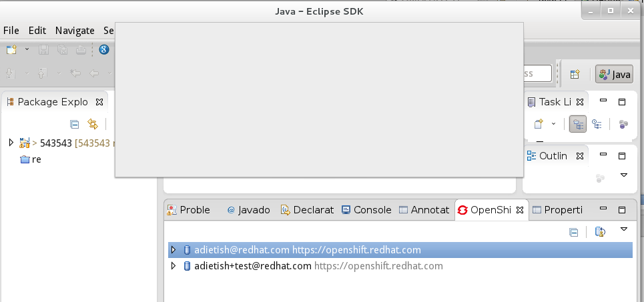Click the Last Edit Location icon
Screen dimensions: 644x302
coord(75,73)
